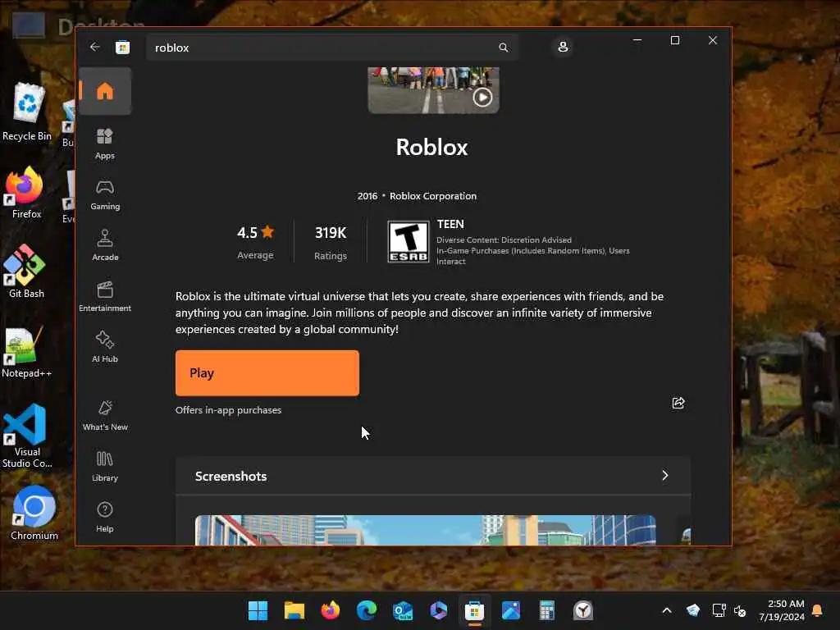Click the Offers in-app purchases text
This screenshot has width=840, height=630.
[228, 410]
